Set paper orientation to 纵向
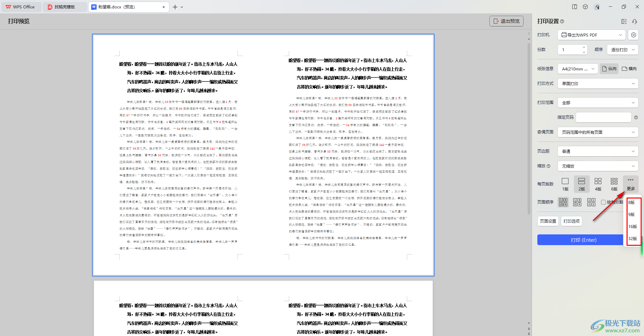The image size is (644, 336). [609, 69]
